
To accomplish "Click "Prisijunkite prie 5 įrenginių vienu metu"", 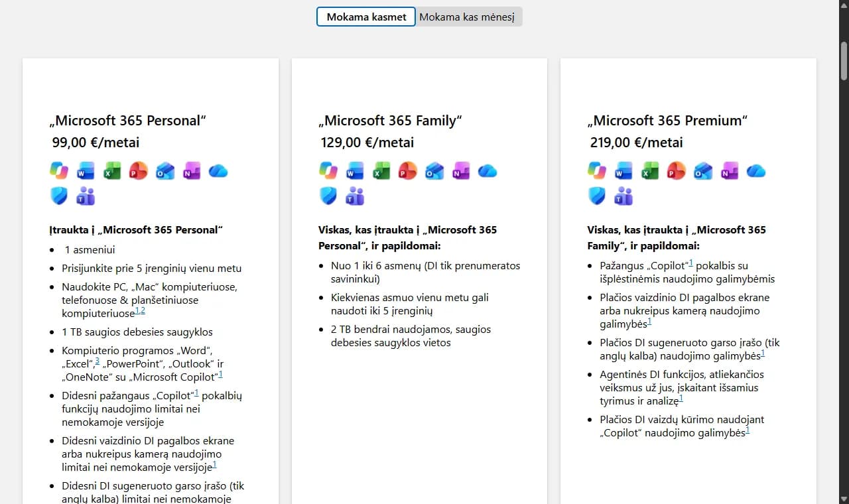I will pos(152,269).
